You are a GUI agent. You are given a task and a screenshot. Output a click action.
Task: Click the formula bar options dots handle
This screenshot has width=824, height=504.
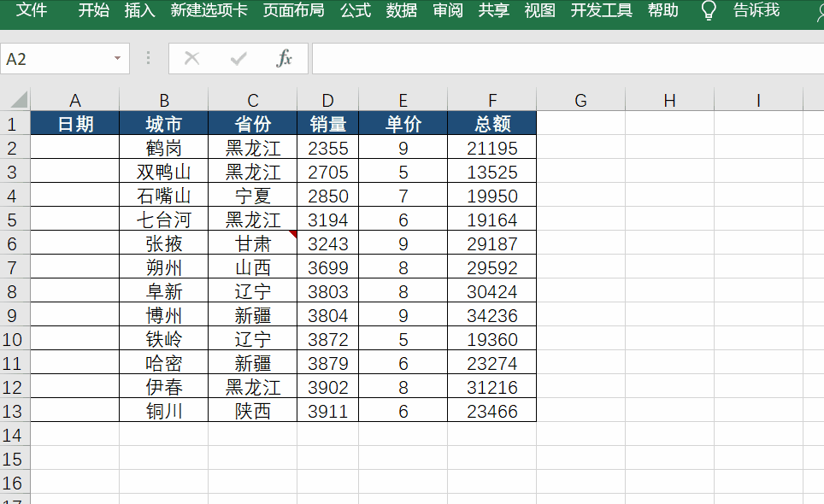coord(148,58)
